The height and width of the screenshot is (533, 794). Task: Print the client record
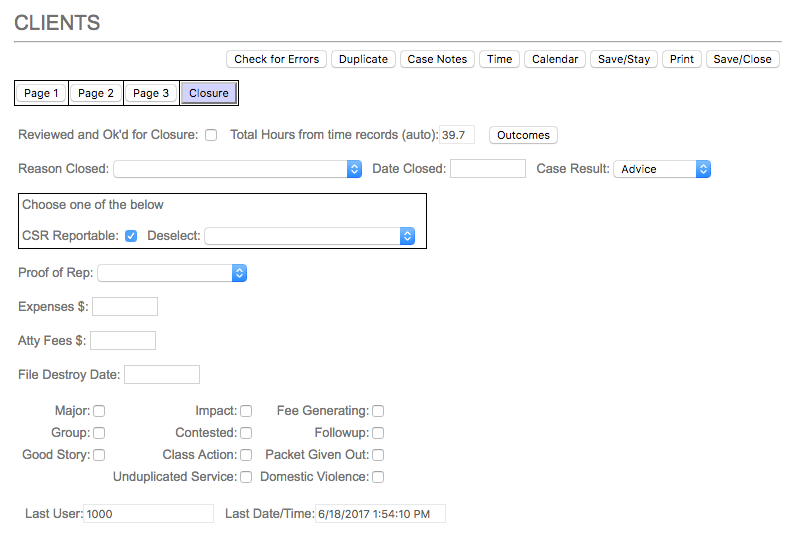pos(682,59)
